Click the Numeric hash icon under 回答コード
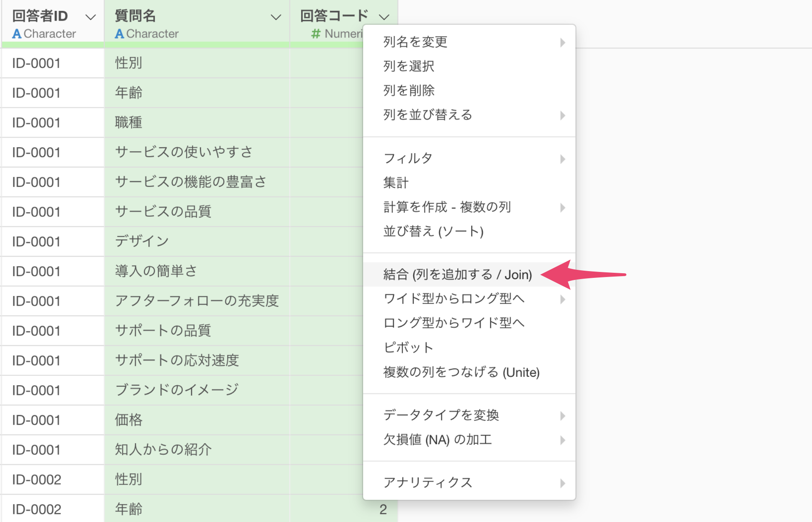Image resolution: width=812 pixels, height=522 pixels. tap(315, 34)
